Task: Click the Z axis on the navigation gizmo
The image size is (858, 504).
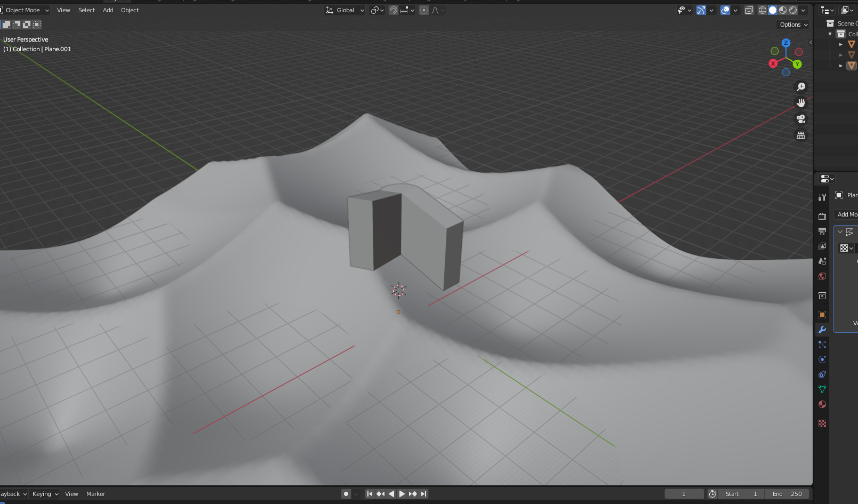Action: click(786, 43)
